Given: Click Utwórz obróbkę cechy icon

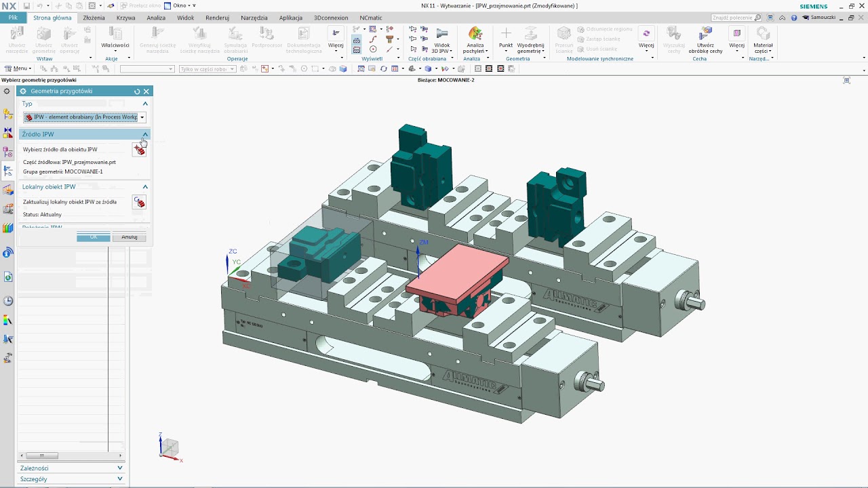Looking at the screenshot, I should click(x=705, y=33).
